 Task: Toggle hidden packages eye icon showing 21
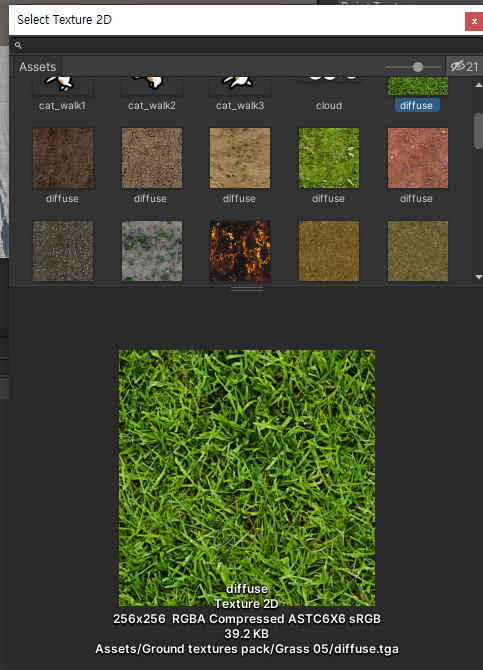pyautogui.click(x=464, y=67)
